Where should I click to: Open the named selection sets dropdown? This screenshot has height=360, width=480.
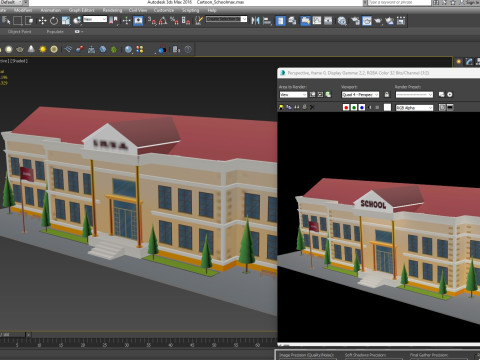point(226,19)
